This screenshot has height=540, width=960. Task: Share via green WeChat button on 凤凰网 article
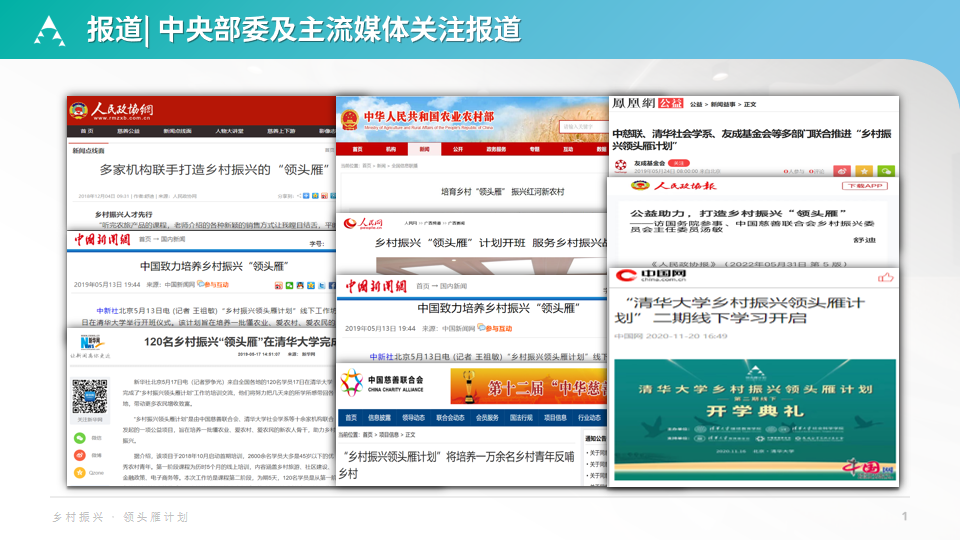point(886,171)
